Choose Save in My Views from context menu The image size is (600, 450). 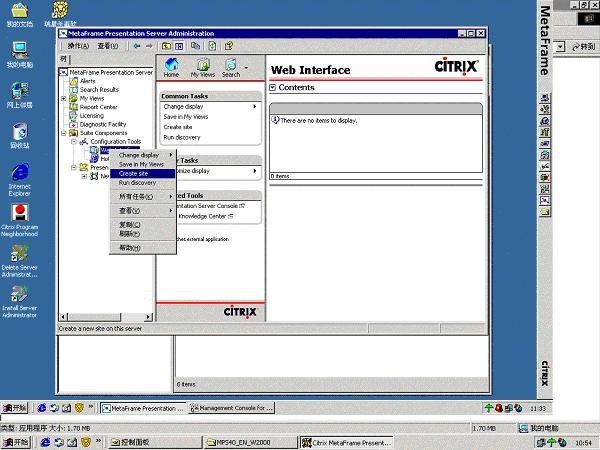tap(143, 164)
